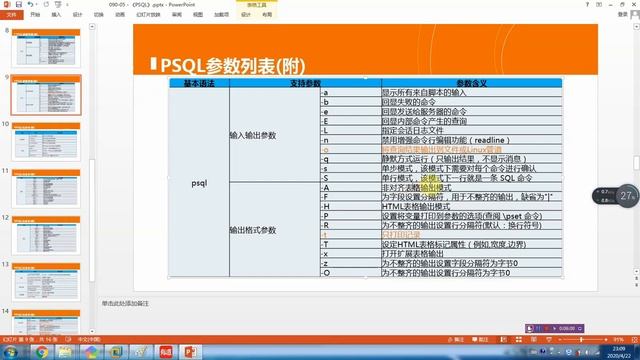The image size is (640, 360).
Task: Select slide 11 thumbnail
Action: point(46,189)
